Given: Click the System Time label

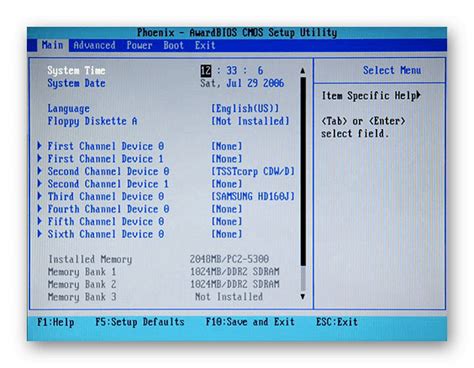Looking at the screenshot, I should pos(76,70).
